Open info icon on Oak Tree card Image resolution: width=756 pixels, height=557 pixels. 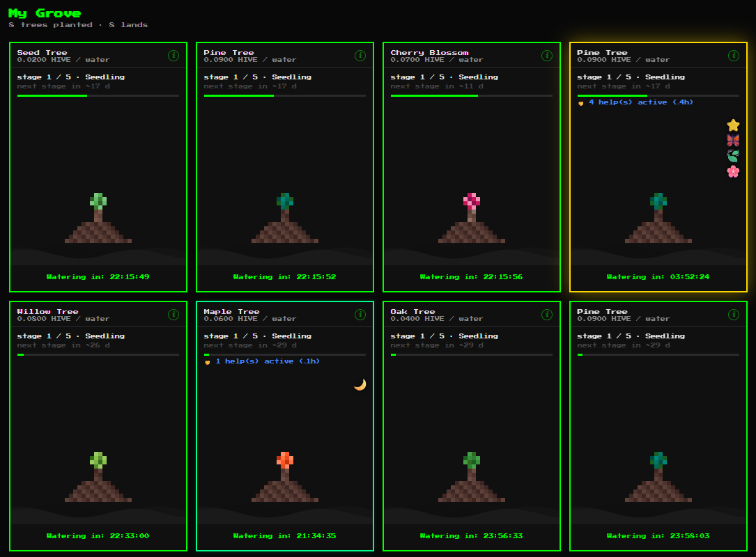[547, 315]
